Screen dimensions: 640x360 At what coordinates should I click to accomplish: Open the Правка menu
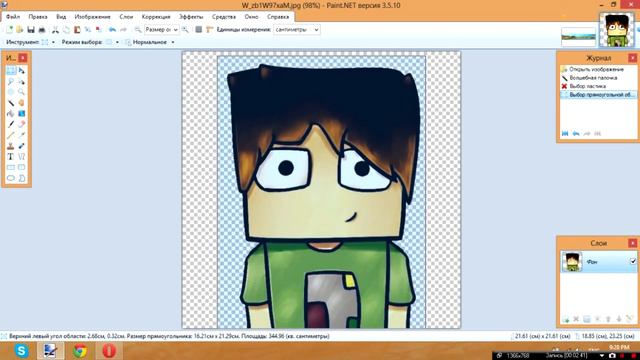click(38, 17)
